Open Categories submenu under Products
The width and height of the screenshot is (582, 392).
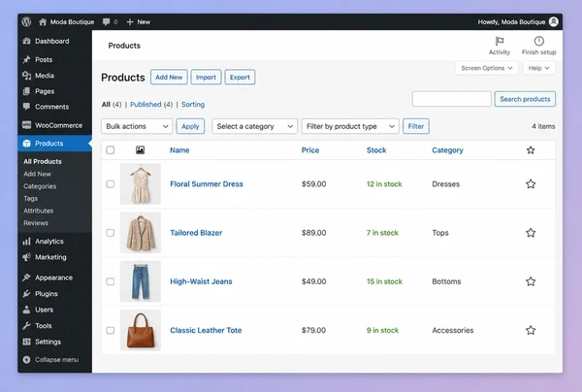point(40,186)
